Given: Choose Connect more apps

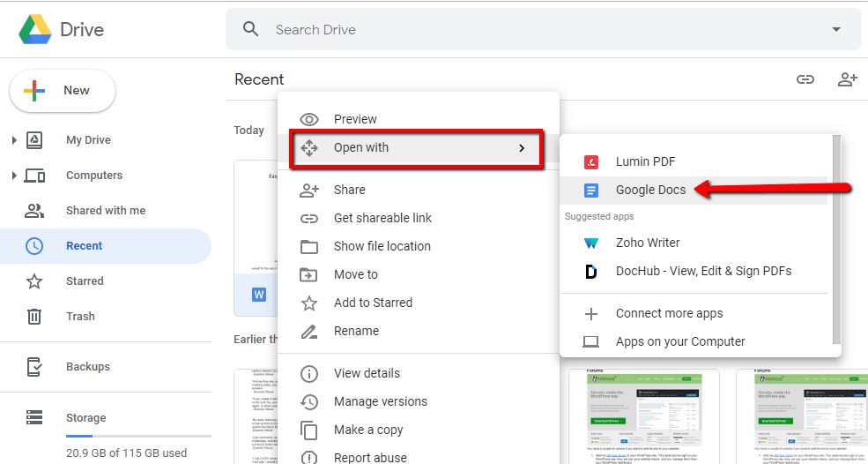Looking at the screenshot, I should pyautogui.click(x=694, y=313).
